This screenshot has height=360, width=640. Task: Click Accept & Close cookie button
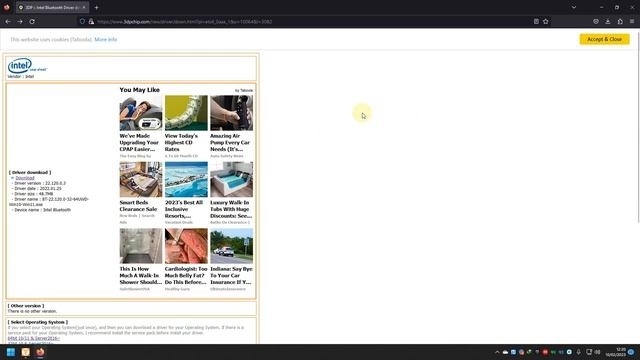[604, 39]
